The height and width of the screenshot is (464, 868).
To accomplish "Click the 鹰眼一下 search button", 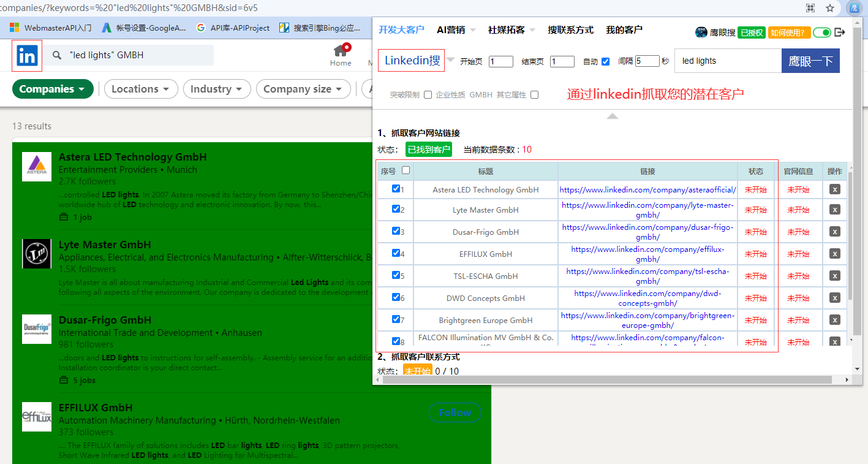I will point(810,61).
